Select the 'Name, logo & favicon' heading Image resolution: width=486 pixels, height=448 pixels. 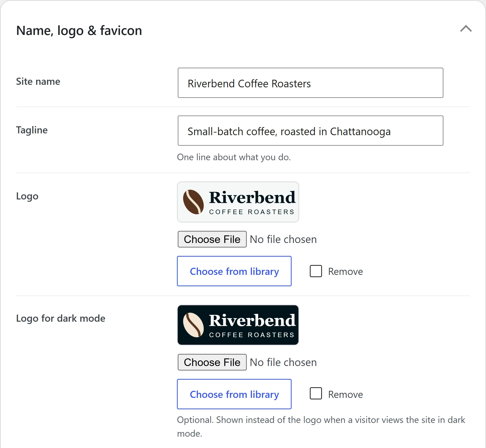tap(79, 31)
